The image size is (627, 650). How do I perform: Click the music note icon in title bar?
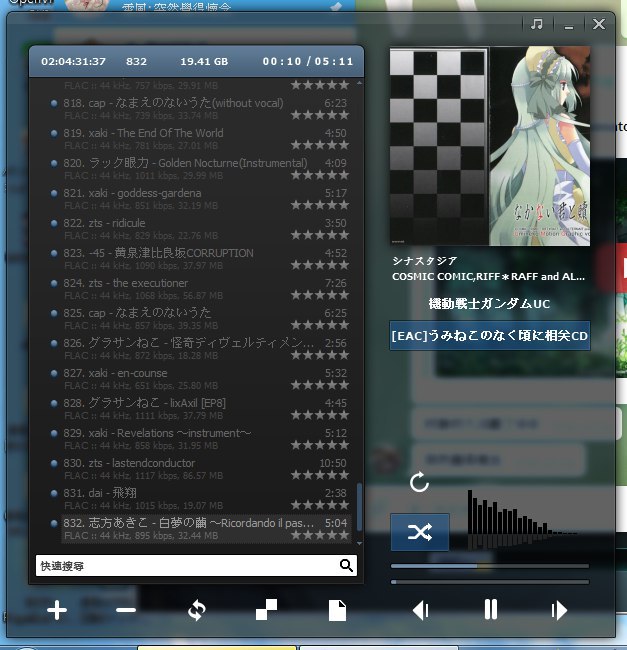537,24
